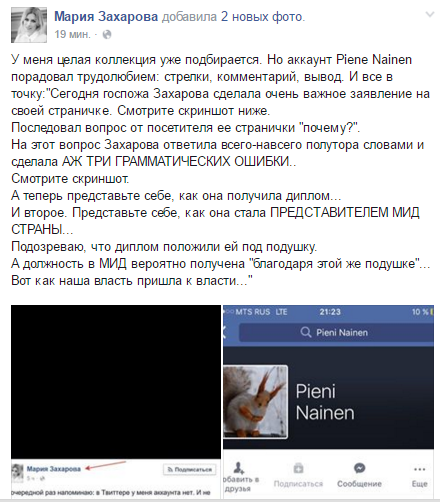Viewport: 440px width, 502px height.
Task: Tap the Еще three-dots icon
Action: point(419,469)
